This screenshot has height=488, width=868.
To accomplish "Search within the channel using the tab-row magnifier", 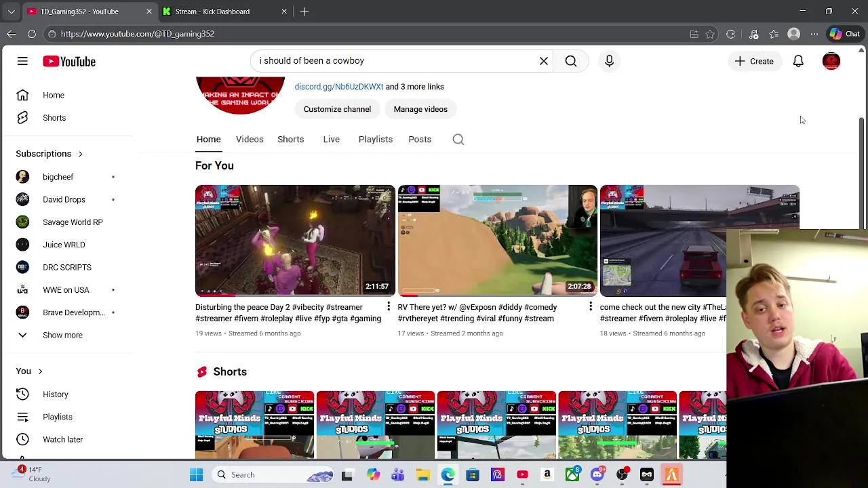I will coord(458,139).
